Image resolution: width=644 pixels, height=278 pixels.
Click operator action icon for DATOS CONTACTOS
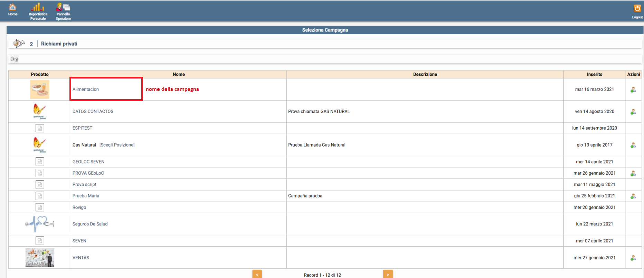pos(633,112)
